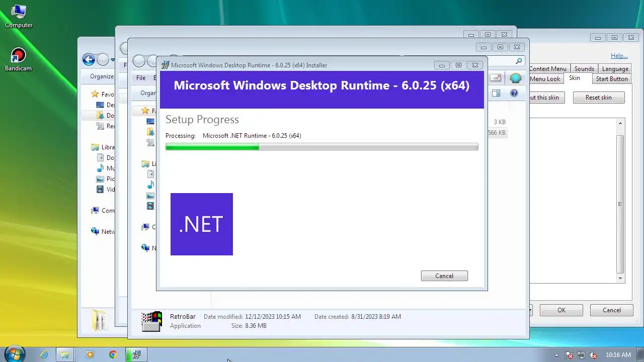Click the muted volume tray icon
This screenshot has width=644, height=362.
click(x=593, y=355)
